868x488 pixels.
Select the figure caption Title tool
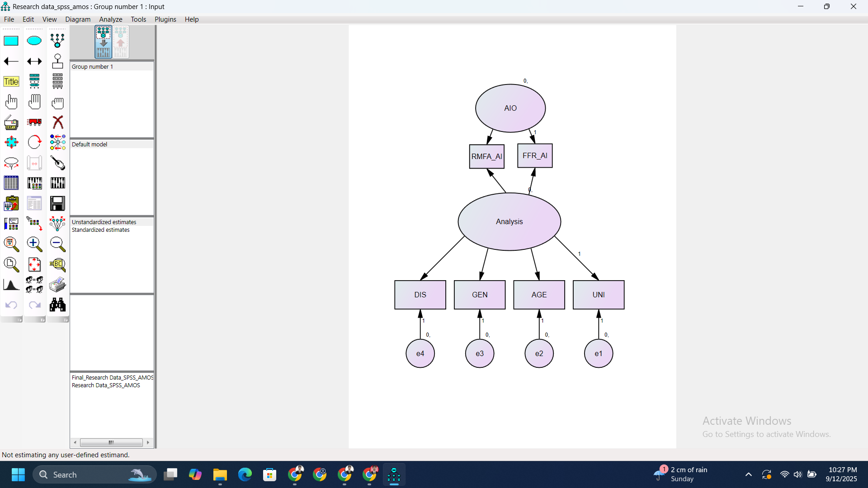pos(11,81)
